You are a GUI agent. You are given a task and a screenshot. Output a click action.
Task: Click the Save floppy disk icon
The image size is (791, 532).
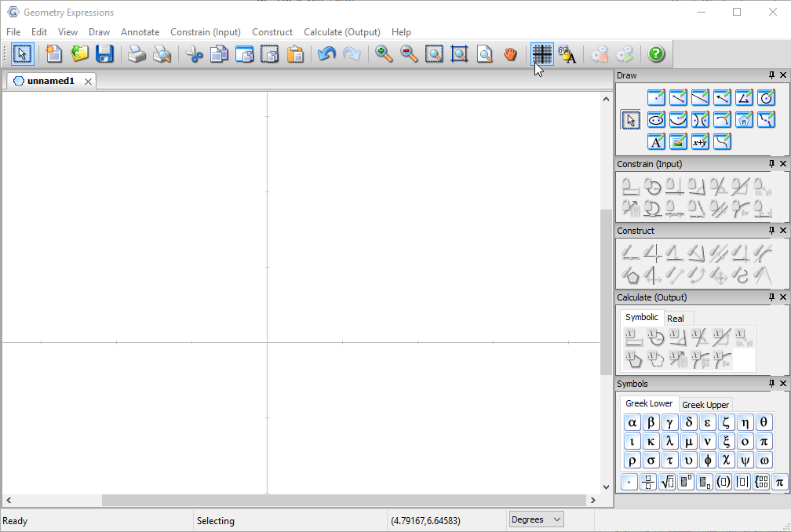tap(104, 54)
